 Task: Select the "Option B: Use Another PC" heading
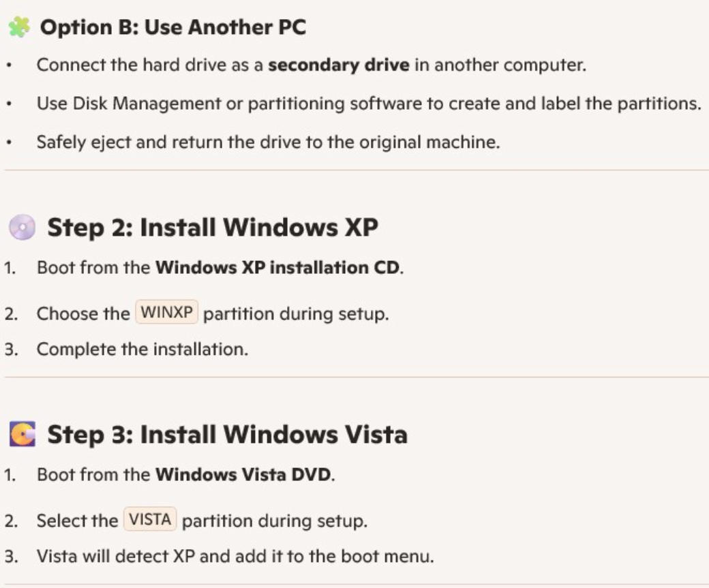coord(173,28)
